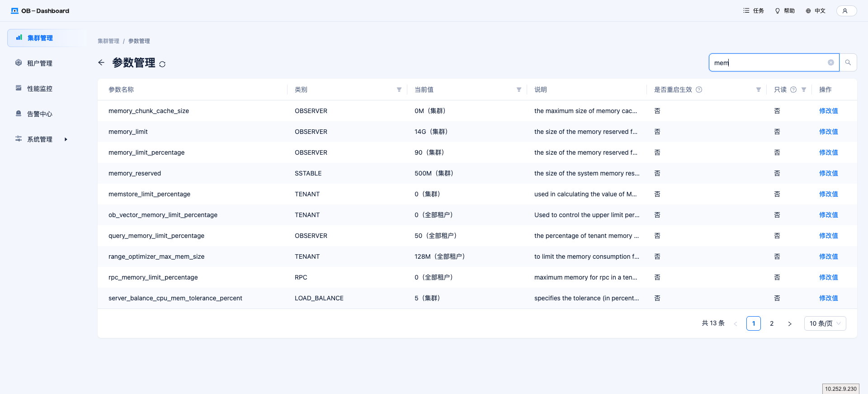Open the 中文 language selector
This screenshot has height=394, width=868.
tap(816, 11)
